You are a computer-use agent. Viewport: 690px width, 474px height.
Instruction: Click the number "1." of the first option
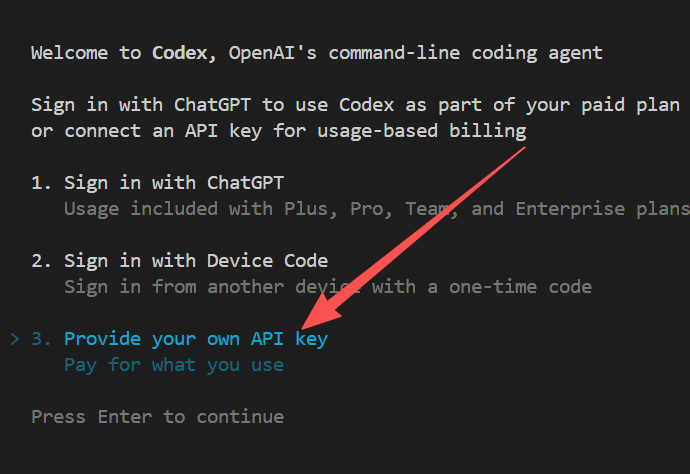point(42,183)
